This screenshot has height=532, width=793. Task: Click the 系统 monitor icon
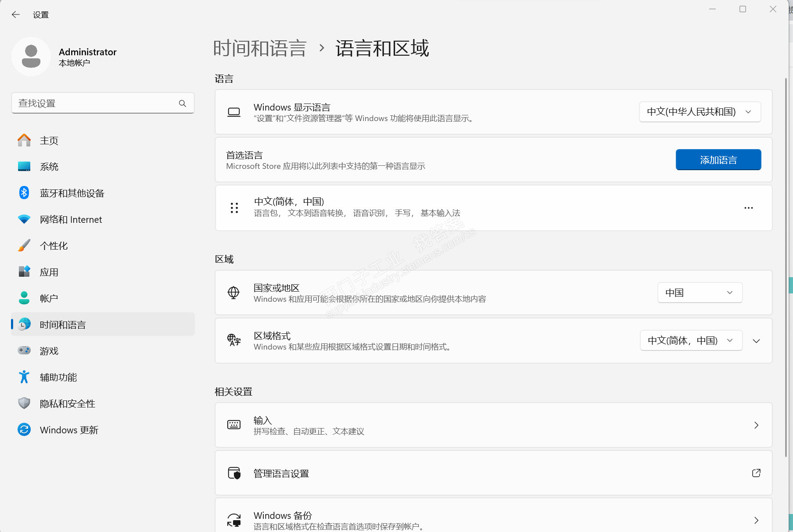point(24,167)
